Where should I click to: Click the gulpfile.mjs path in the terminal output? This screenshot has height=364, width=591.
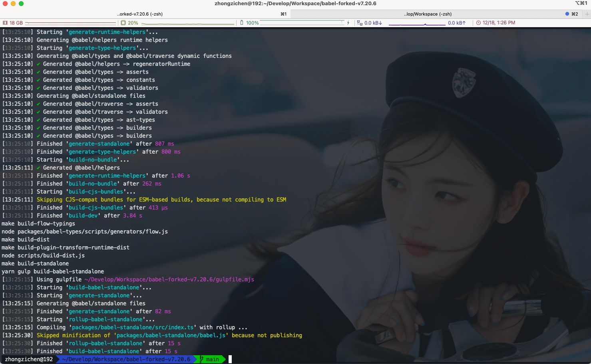169,279
